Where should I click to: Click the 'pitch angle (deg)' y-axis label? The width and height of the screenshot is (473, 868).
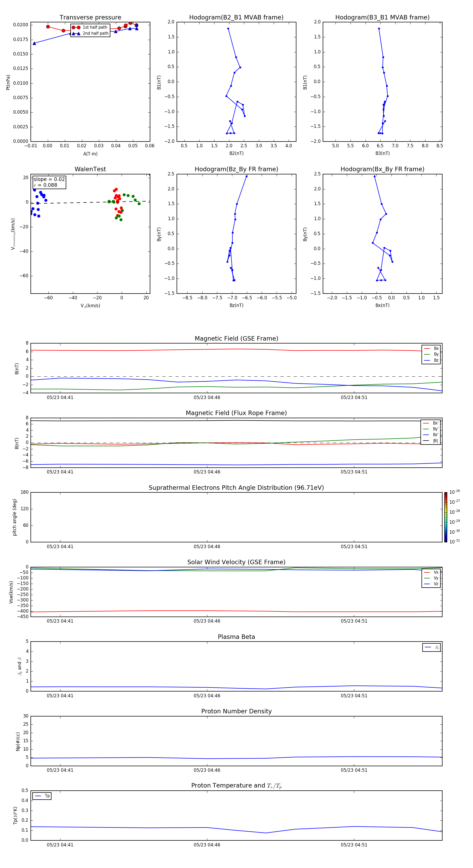click(14, 517)
